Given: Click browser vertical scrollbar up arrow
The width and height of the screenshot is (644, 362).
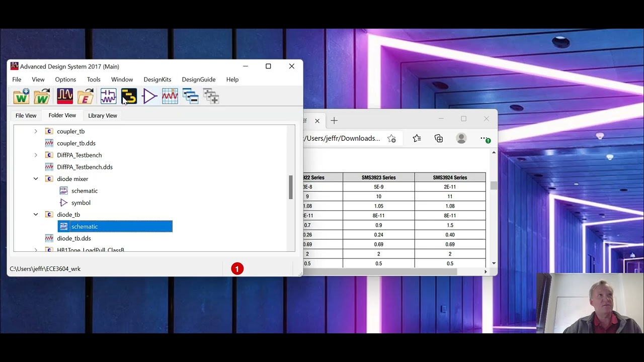Looking at the screenshot, I should pos(494,152).
